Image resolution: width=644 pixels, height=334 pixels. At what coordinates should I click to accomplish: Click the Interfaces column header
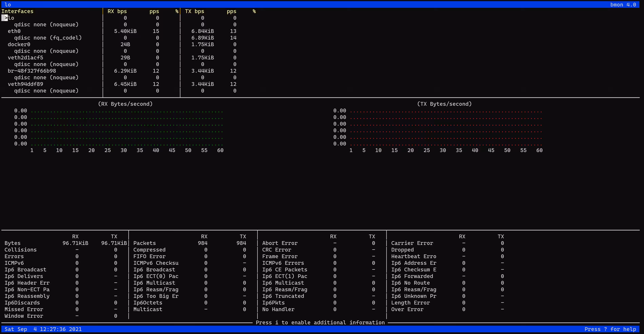coord(17,11)
